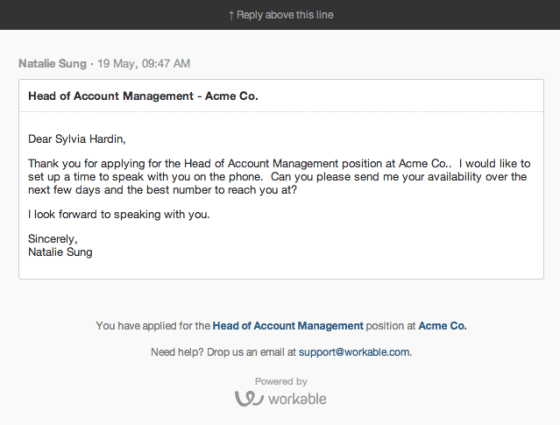This screenshot has height=425, width=560.
Task: Select the 'Powered by' footer text
Action: [281, 381]
